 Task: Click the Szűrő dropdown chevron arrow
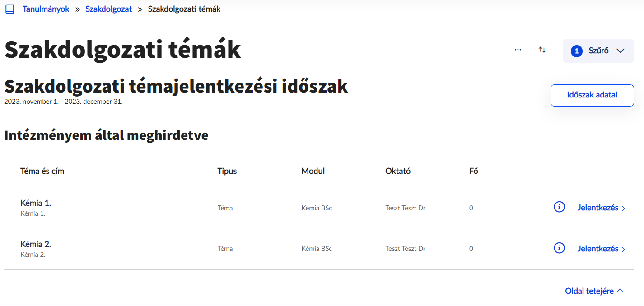pyautogui.click(x=620, y=51)
